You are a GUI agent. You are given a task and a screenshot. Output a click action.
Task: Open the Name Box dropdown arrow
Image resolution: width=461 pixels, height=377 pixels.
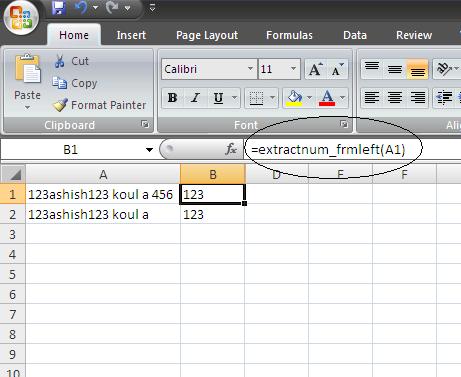[x=149, y=150]
